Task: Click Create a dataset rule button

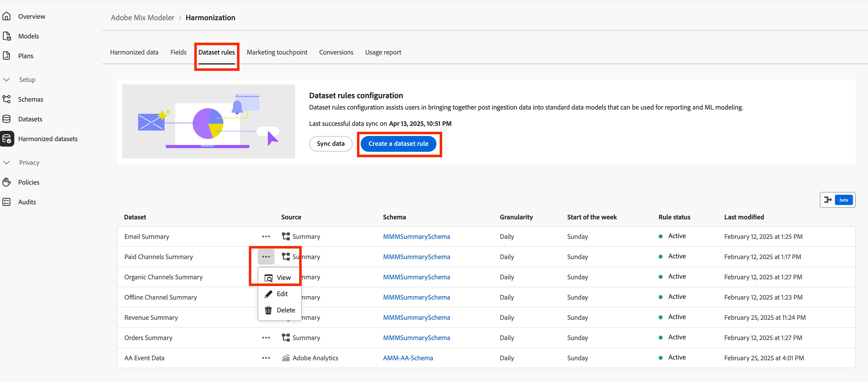Action: [398, 144]
